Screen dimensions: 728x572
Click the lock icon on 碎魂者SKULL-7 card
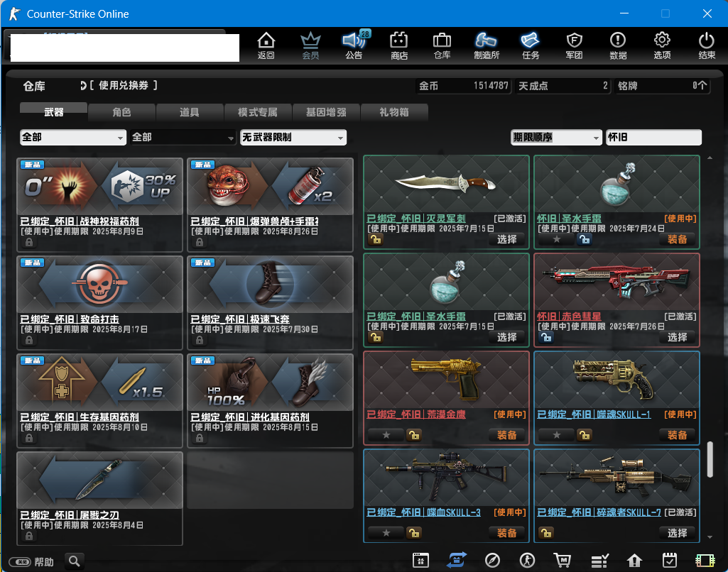(546, 533)
